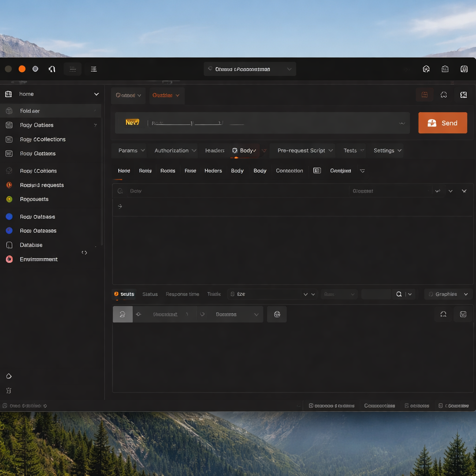Select the Pre-request Script tab
The height and width of the screenshot is (476, 476).
pyautogui.click(x=301, y=151)
